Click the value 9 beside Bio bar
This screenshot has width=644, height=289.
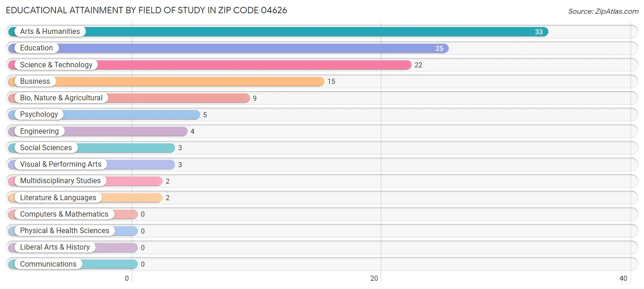coord(255,98)
